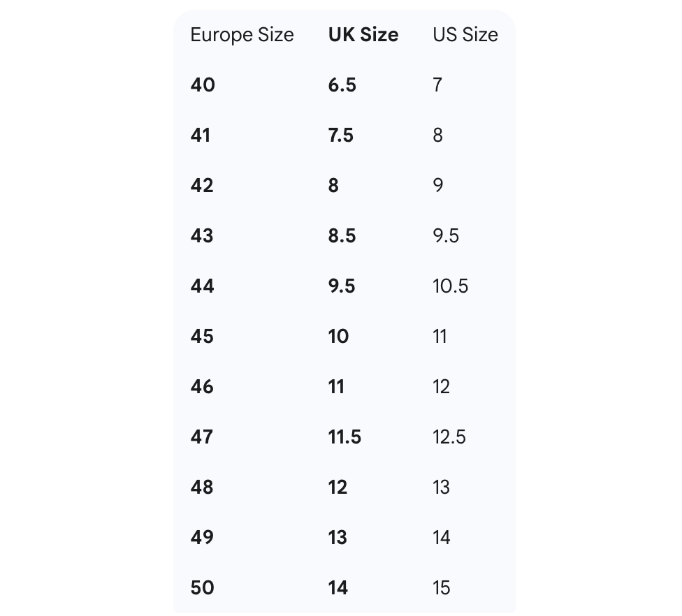Screen dimensions: 682x616
Task: Select UK size 8.5 cell
Action: pyautogui.click(x=342, y=236)
